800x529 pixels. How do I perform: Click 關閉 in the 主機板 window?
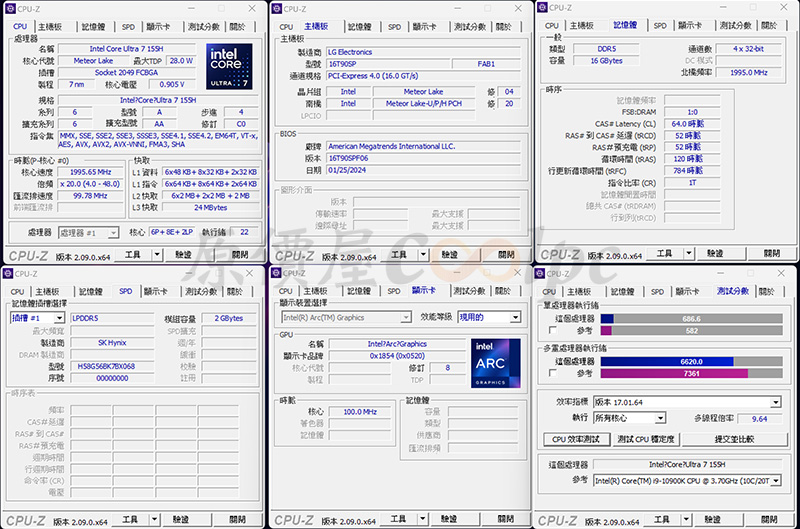tap(506, 254)
